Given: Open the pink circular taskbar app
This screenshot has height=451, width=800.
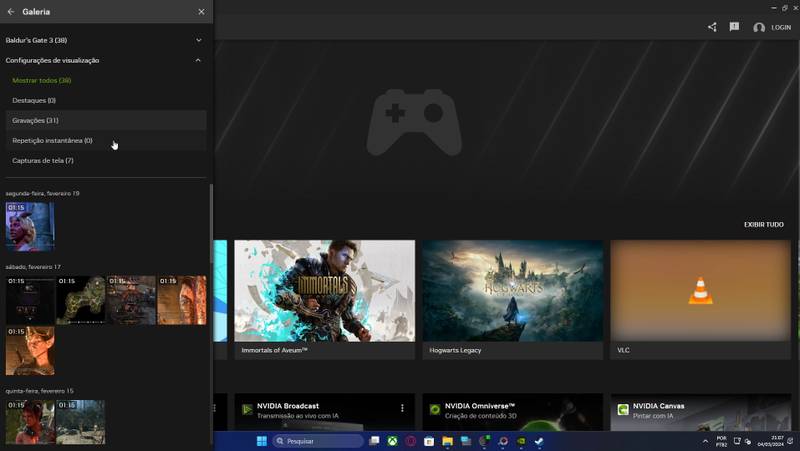Looking at the screenshot, I should (411, 441).
